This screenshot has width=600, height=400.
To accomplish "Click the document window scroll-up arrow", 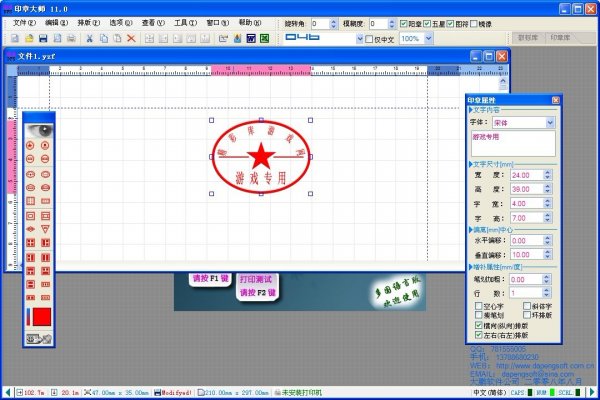I will tap(503, 81).
